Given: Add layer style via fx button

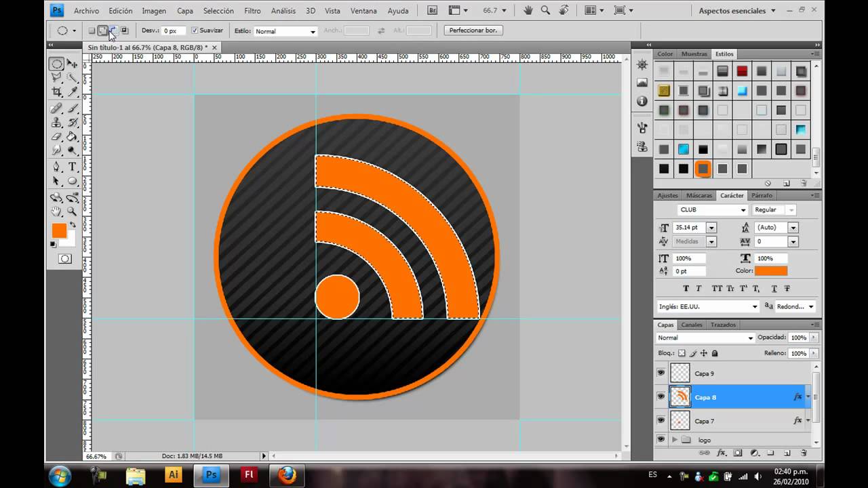Looking at the screenshot, I should [722, 453].
